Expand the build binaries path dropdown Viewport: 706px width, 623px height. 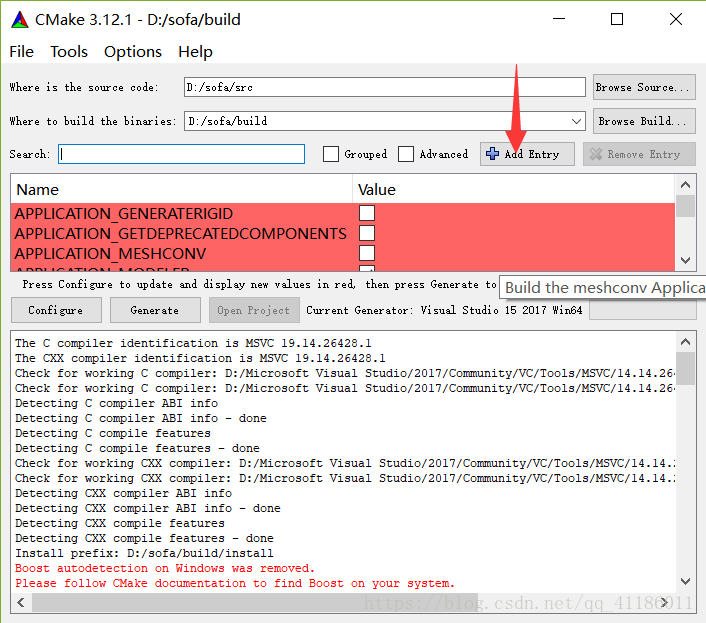click(x=576, y=121)
